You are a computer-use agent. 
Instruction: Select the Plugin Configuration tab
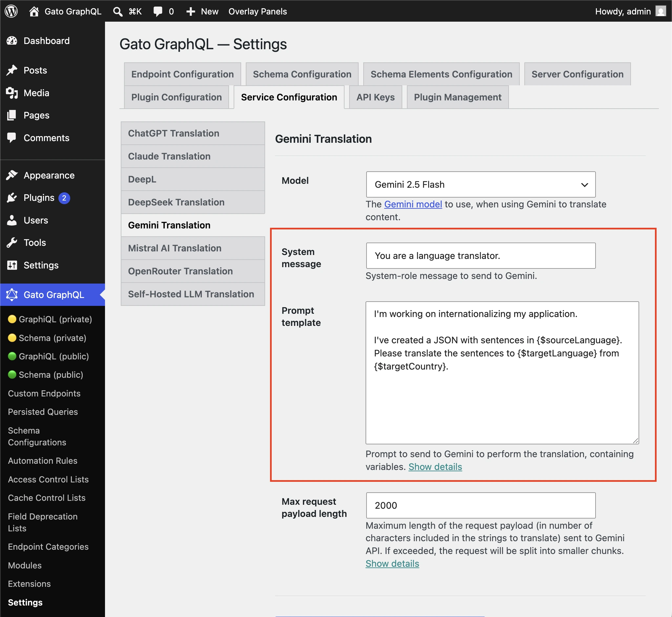click(x=176, y=97)
